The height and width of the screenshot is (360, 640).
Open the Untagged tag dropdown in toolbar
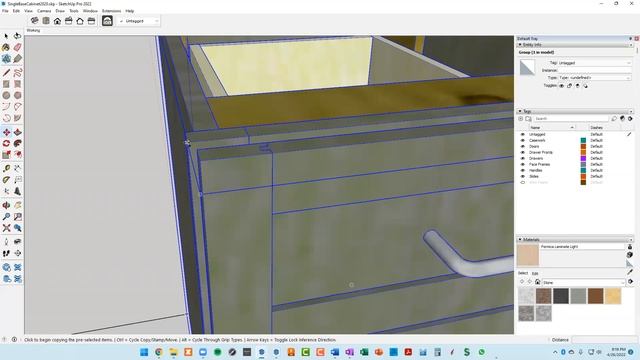[x=139, y=21]
